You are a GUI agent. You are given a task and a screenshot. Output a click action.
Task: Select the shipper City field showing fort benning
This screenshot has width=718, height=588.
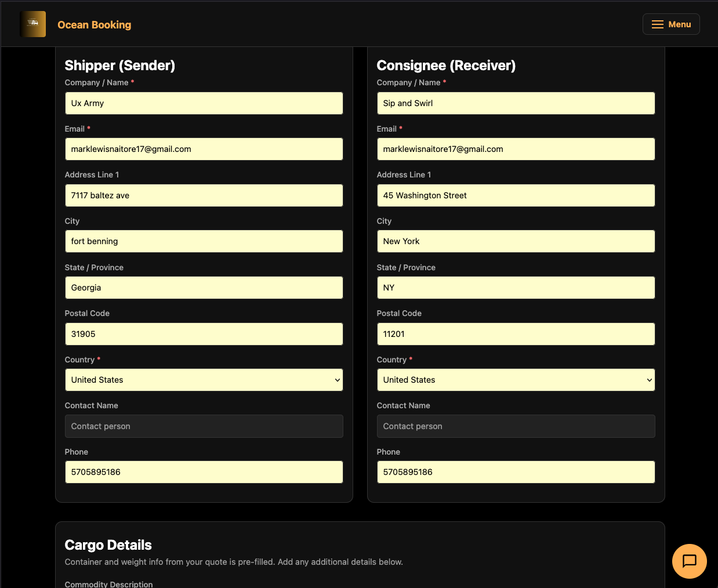pyautogui.click(x=204, y=241)
